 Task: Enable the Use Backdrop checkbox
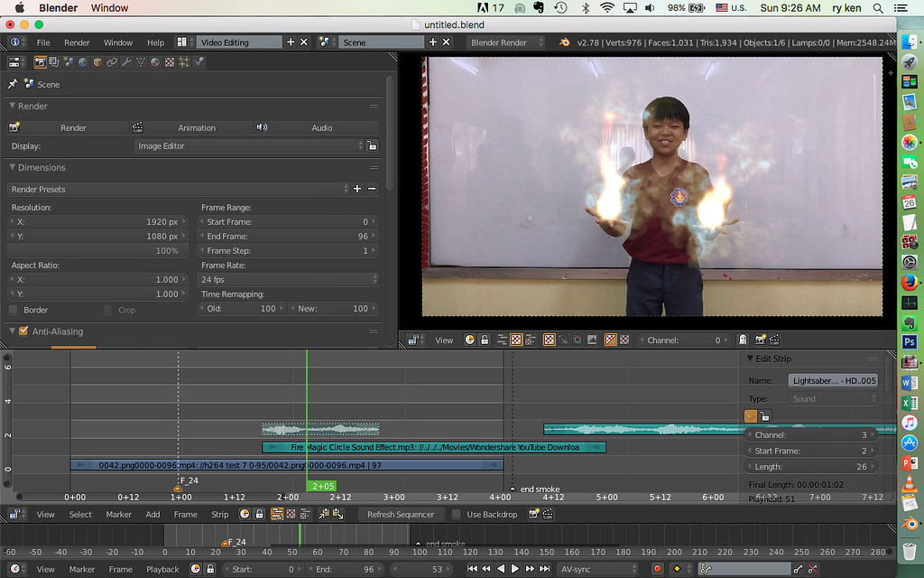coord(456,514)
